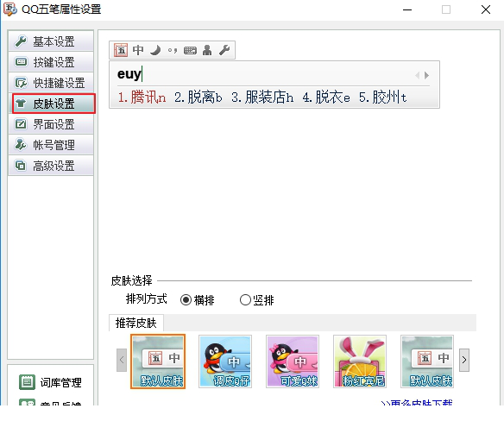
Task: Select the 粉红宾尼 skin
Action: (x=360, y=361)
